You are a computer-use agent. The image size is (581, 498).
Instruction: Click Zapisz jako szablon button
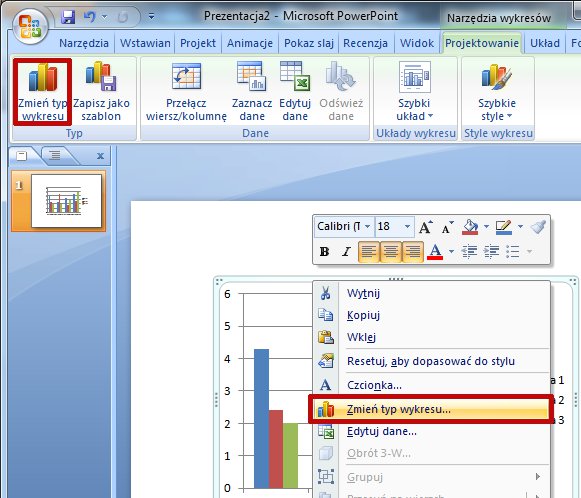101,92
